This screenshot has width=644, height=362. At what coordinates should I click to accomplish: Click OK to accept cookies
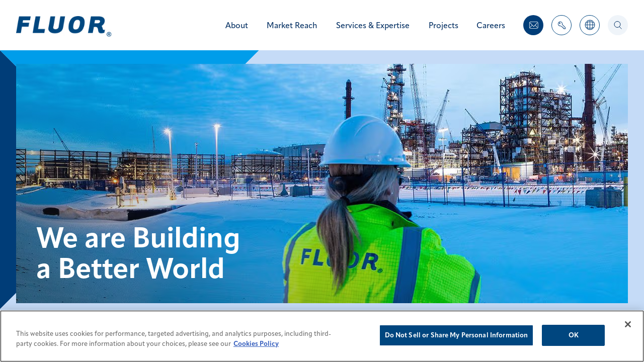pos(573,335)
